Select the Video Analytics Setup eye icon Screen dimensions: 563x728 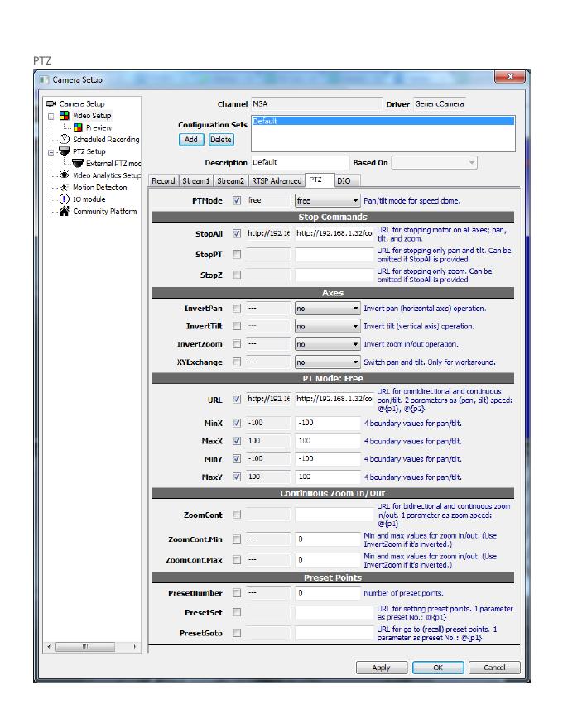pos(65,175)
